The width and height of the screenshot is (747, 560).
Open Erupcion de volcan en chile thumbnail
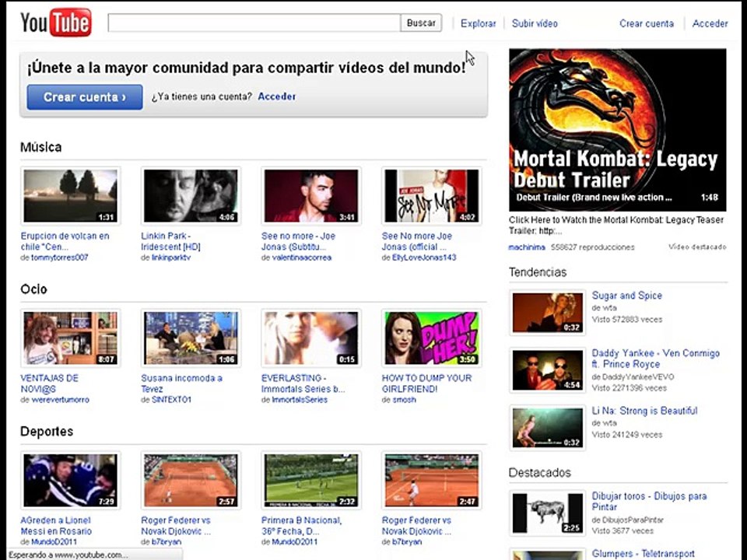pyautogui.click(x=71, y=196)
